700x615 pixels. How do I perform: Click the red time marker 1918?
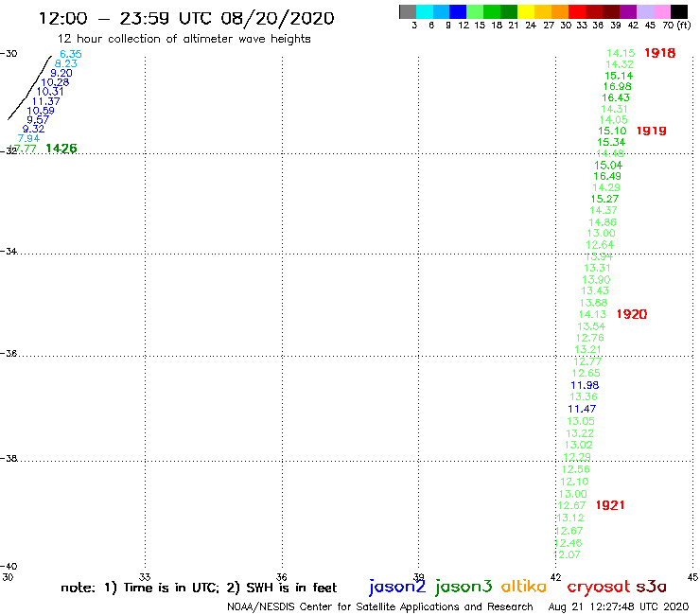(660, 53)
